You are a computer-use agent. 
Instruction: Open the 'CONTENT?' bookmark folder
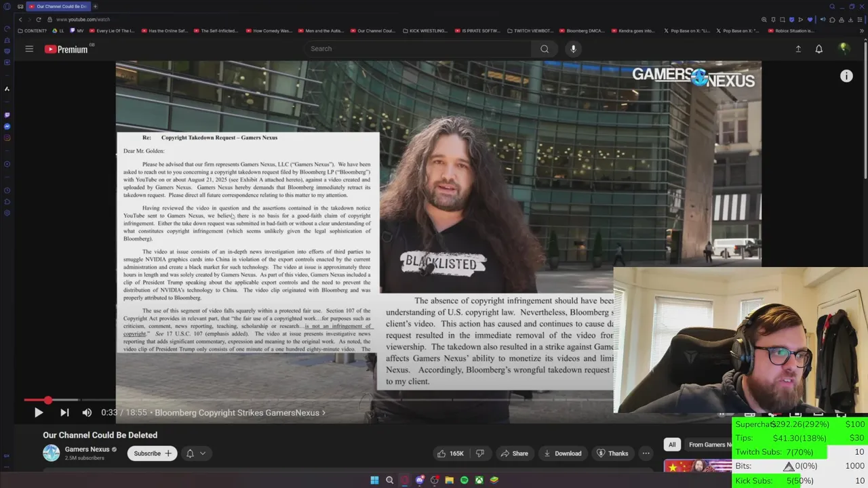pyautogui.click(x=32, y=30)
